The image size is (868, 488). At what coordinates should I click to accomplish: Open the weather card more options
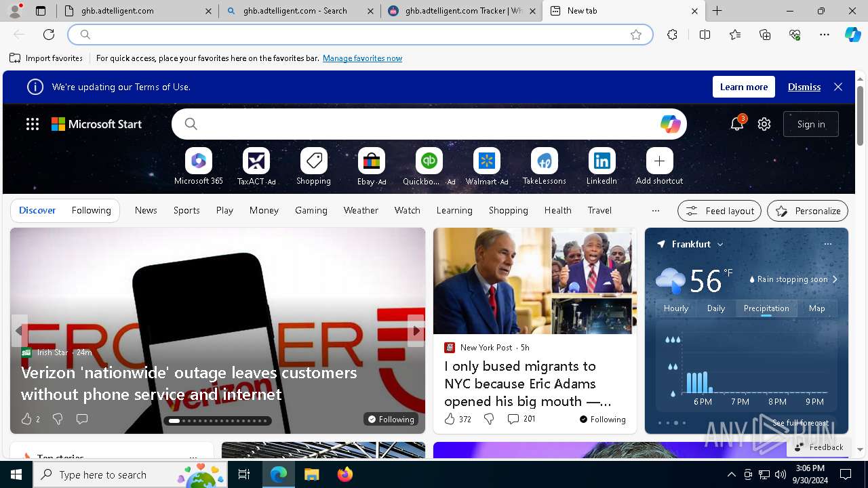pyautogui.click(x=827, y=244)
